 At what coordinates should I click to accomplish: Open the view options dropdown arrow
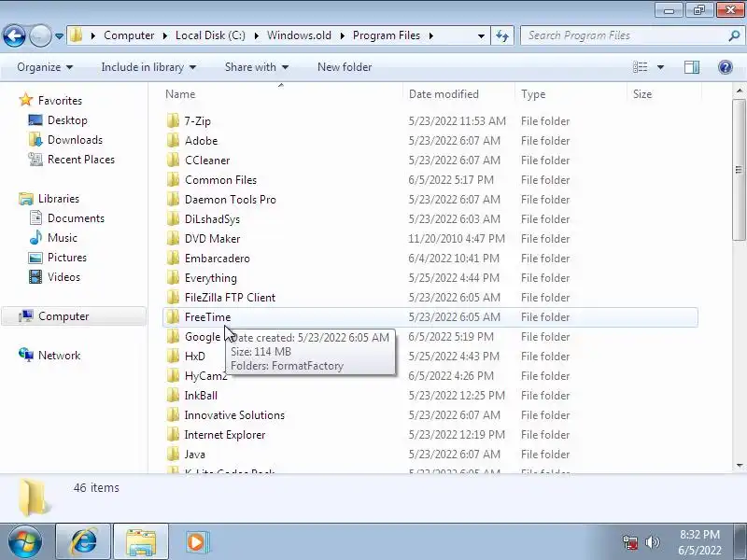(660, 67)
